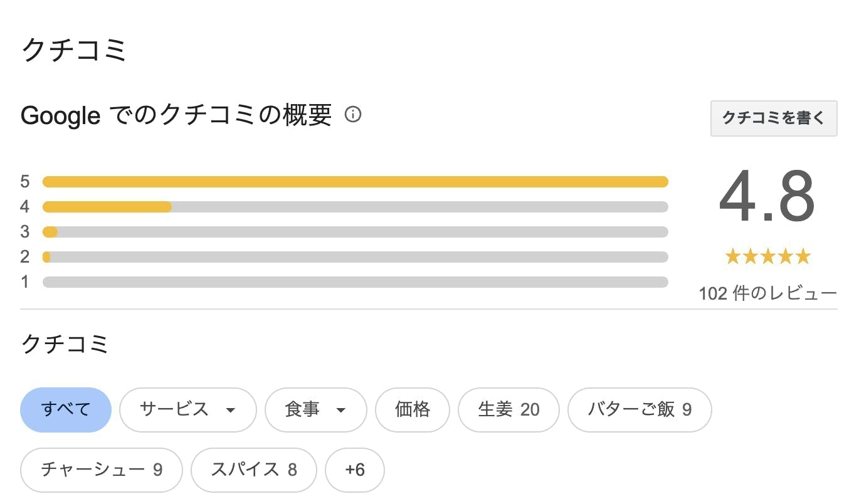Image resolution: width=859 pixels, height=504 pixels.
Task: Click the Google でのクチコミの概要 heading
Action: point(176,115)
